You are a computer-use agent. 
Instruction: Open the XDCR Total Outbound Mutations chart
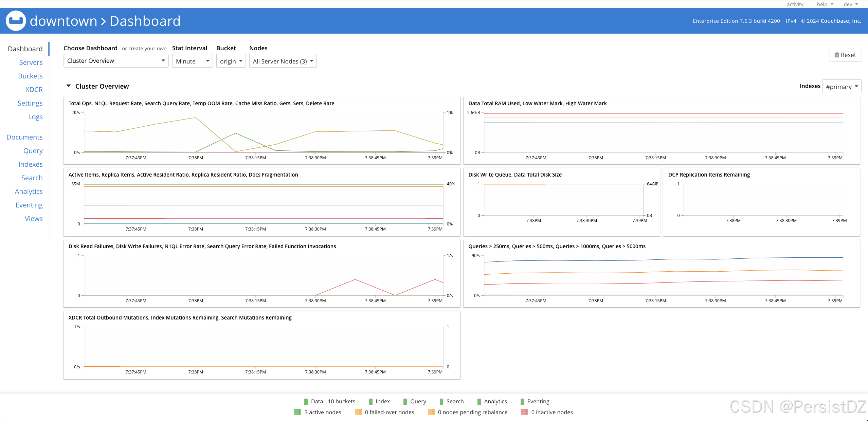tap(261, 345)
